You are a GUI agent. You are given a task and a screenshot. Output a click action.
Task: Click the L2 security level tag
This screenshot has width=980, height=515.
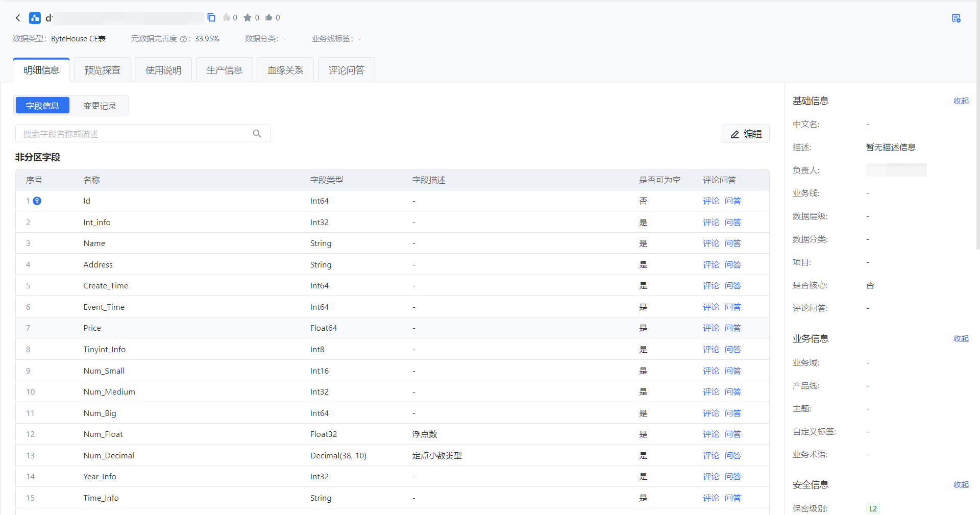873,509
